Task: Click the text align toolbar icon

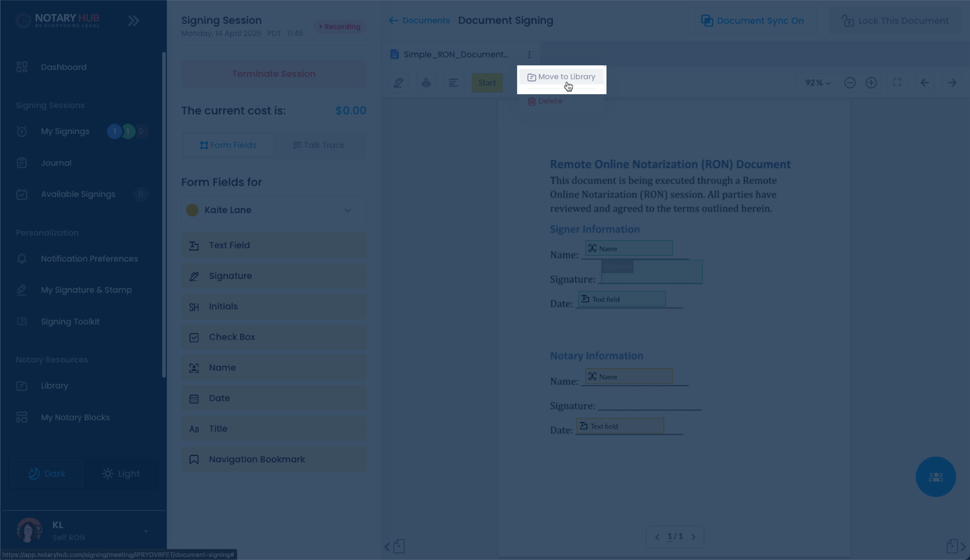Action: coord(454,83)
